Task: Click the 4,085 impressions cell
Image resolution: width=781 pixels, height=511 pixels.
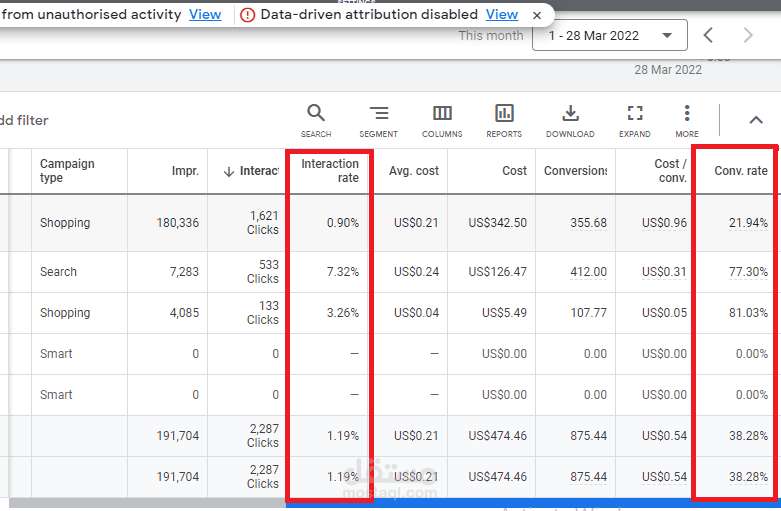Action: tap(184, 313)
